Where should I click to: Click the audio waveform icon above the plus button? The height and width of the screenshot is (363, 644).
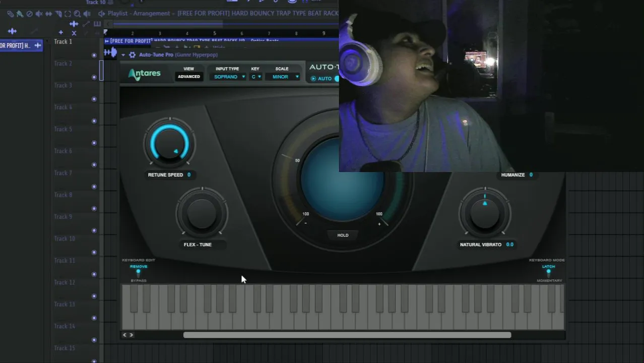(74, 24)
